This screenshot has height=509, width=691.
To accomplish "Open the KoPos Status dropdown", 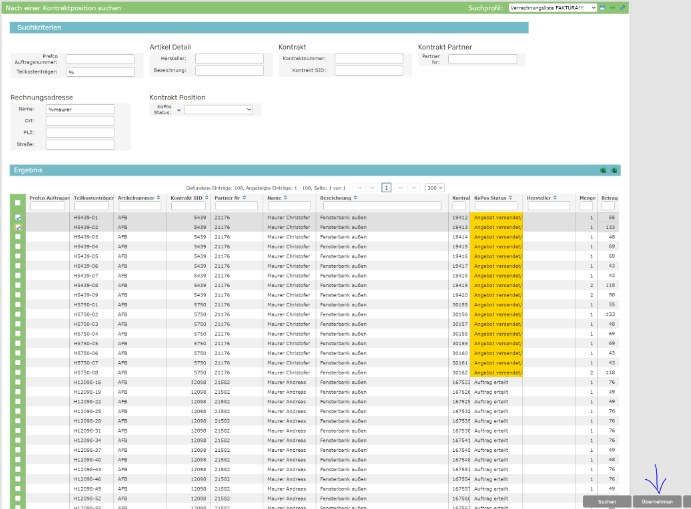I will click(x=218, y=109).
